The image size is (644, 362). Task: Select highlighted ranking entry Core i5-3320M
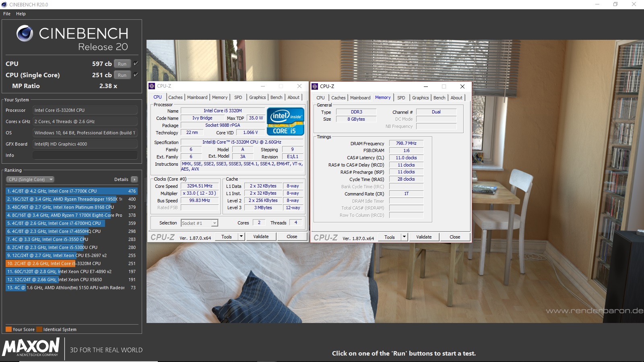(72, 263)
